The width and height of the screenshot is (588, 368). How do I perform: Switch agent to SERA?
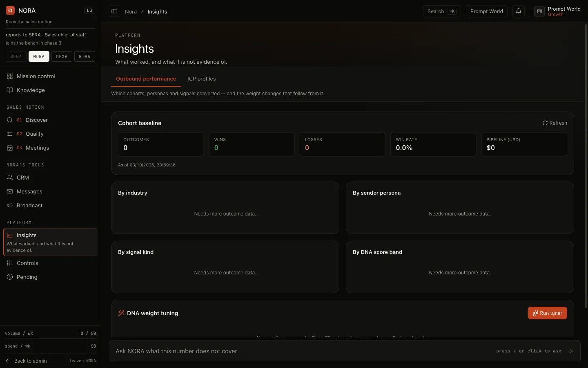click(x=16, y=56)
